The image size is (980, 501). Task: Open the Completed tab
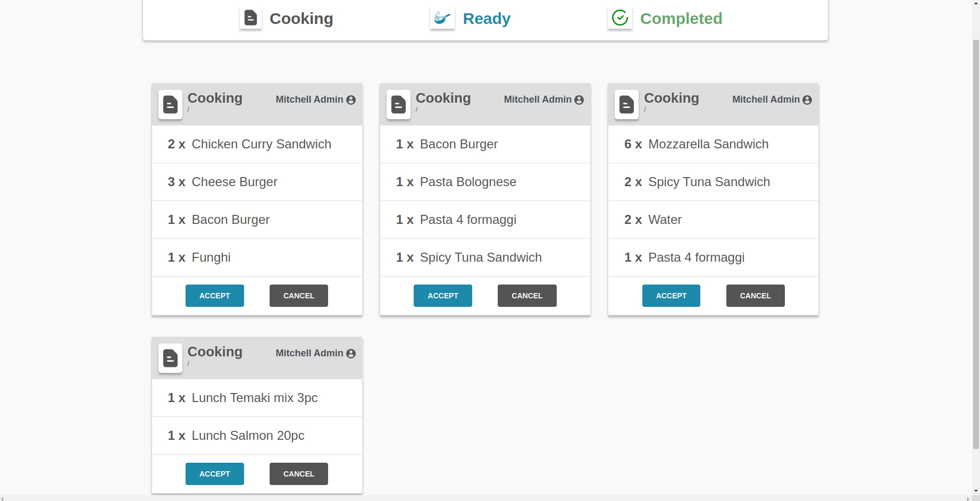pyautogui.click(x=681, y=19)
